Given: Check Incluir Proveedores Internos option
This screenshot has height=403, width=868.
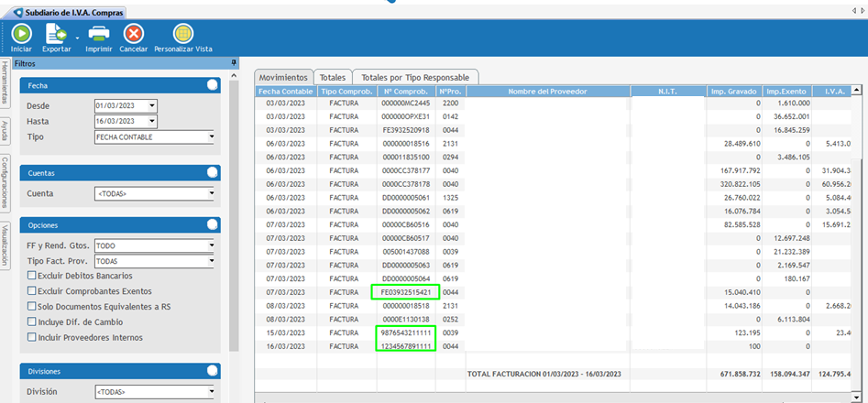Looking at the screenshot, I should 31,337.
